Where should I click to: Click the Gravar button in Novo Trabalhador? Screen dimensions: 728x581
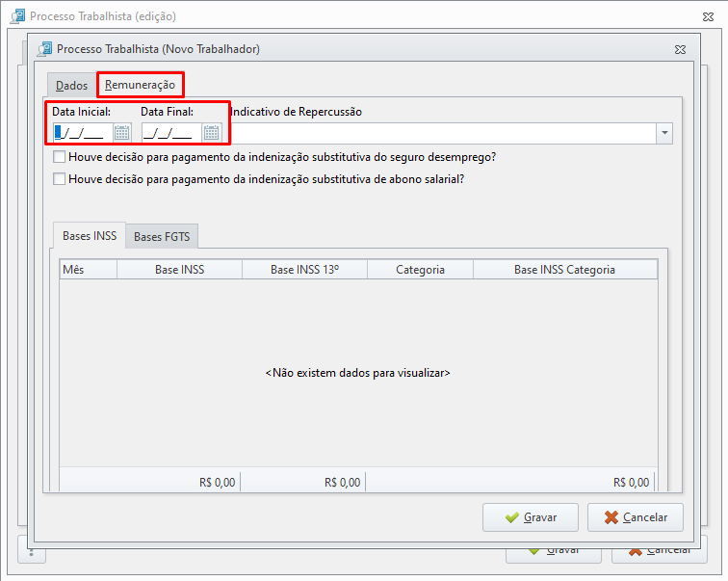(x=531, y=517)
